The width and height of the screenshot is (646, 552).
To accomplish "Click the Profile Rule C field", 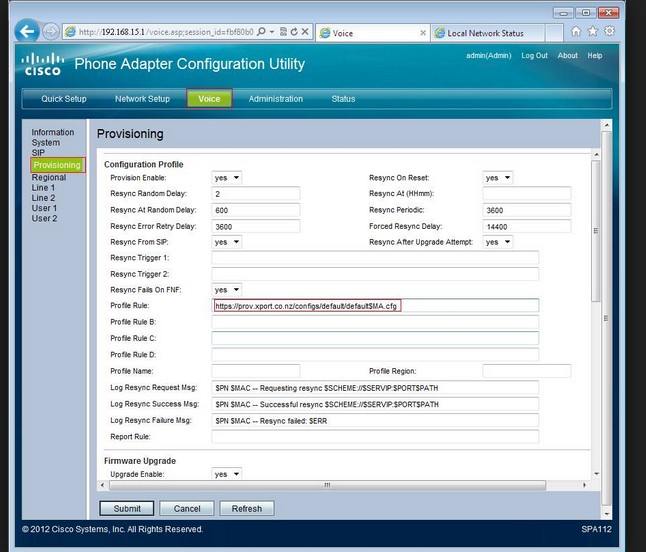I will coord(375,339).
